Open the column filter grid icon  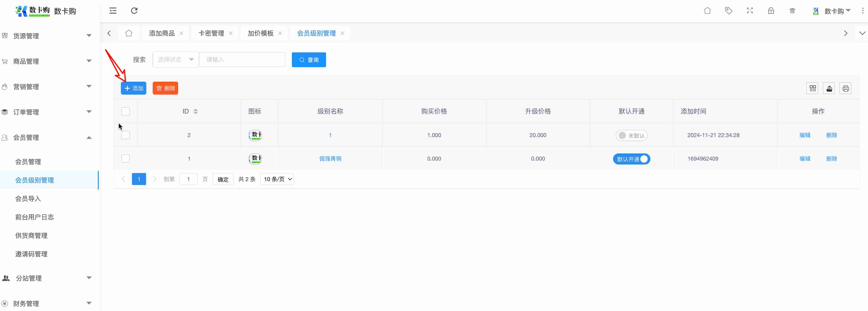812,88
